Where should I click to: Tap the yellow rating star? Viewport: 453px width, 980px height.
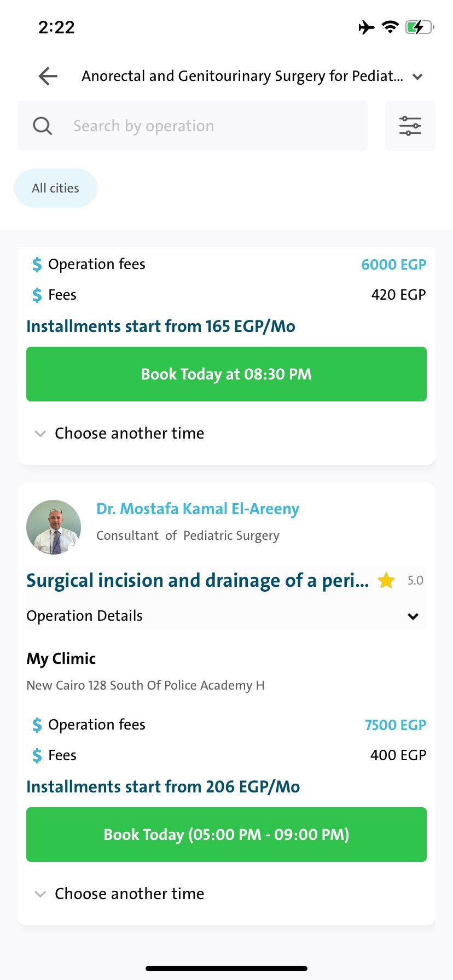[x=386, y=580]
